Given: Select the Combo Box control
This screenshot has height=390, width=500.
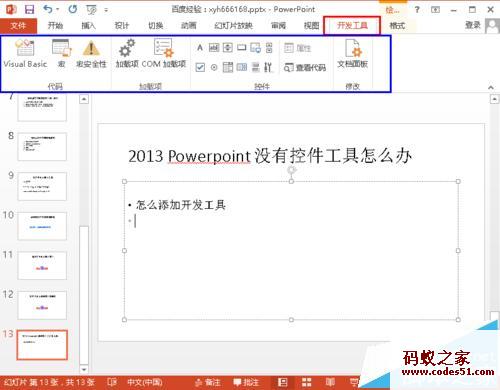Looking at the screenshot, I should pos(242,67).
